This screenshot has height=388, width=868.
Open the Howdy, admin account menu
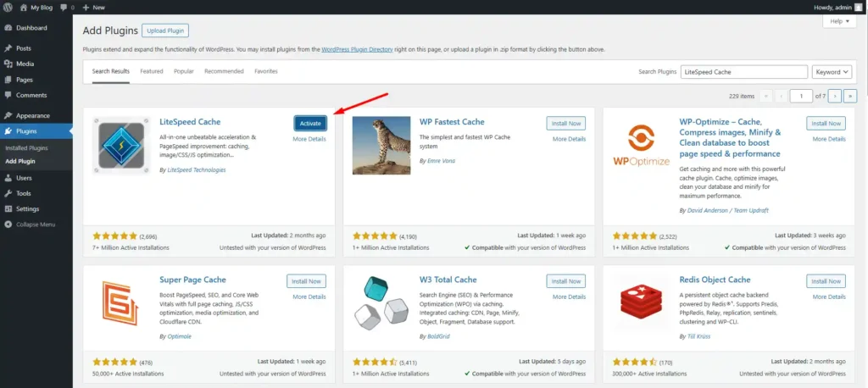(838, 7)
